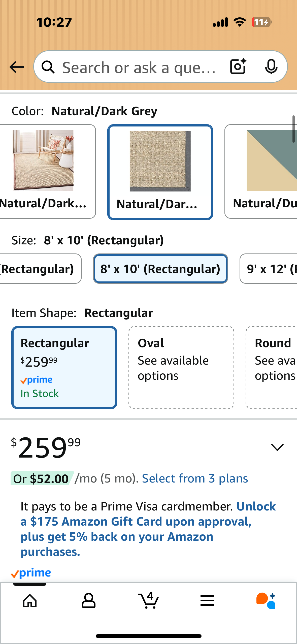
Task: Select the Rectangular shape at $259.99
Action: coord(64,367)
